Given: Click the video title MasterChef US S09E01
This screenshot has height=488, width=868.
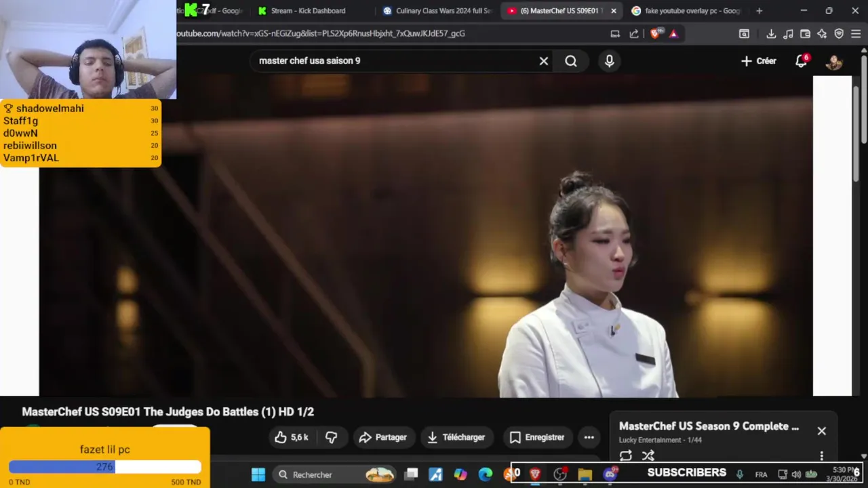Looking at the screenshot, I should click(x=167, y=411).
